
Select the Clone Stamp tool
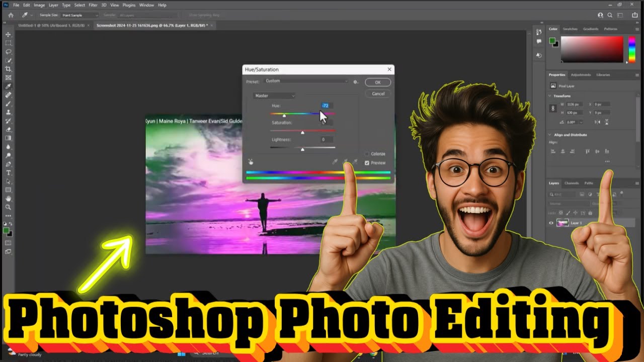(x=9, y=112)
